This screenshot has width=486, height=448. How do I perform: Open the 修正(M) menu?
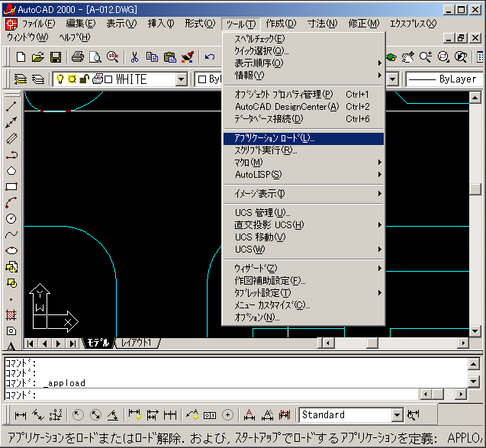[364, 24]
